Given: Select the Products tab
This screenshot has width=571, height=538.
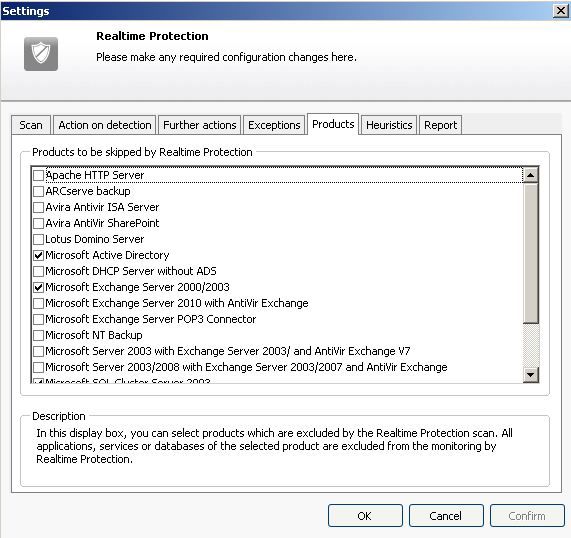Looking at the screenshot, I should pos(333,124).
